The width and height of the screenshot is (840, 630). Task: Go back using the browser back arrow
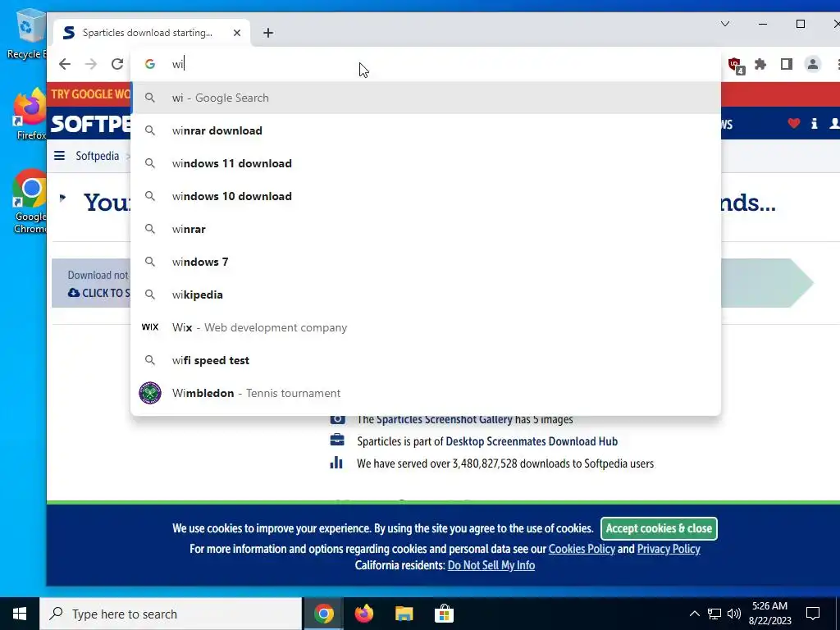click(x=65, y=64)
